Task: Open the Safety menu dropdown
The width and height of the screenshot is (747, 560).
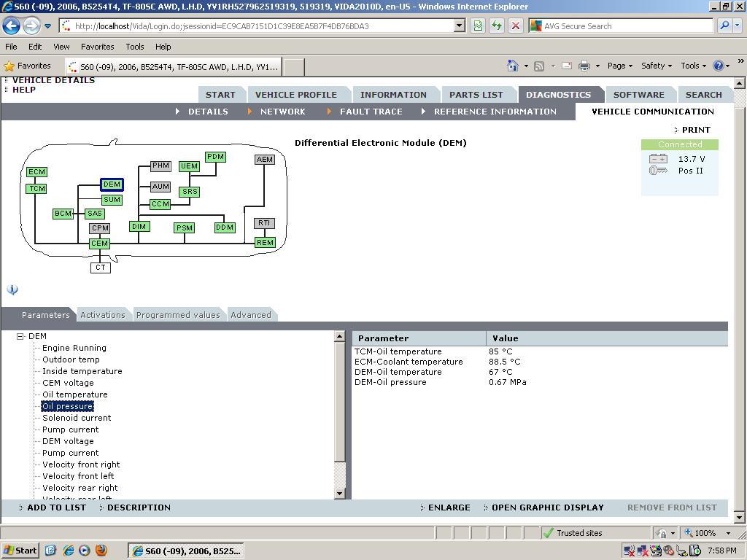Action: click(x=657, y=66)
